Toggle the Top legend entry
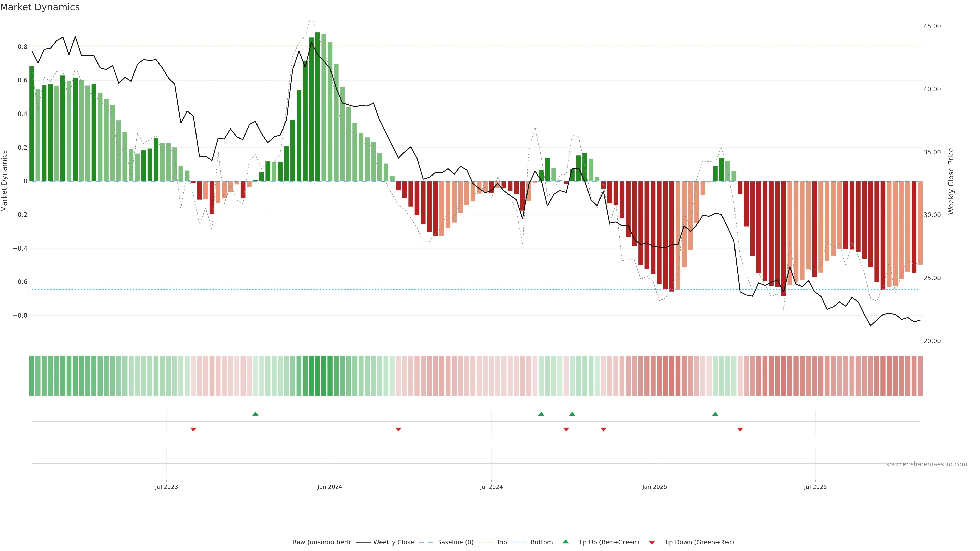980x551 pixels. (x=501, y=542)
